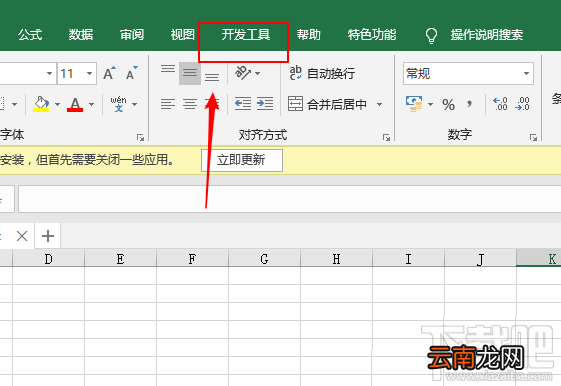Toggle center horizontal alignment
Viewport: 561px width, 386px height.
(x=190, y=104)
